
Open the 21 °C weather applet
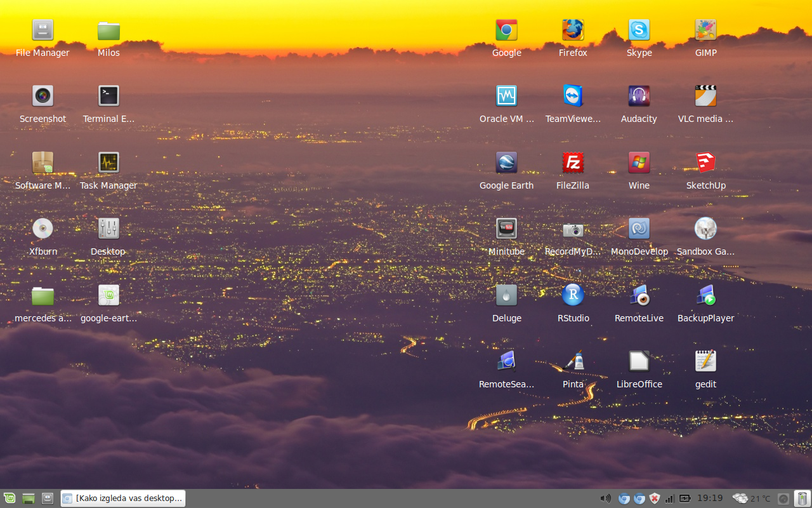coord(752,498)
